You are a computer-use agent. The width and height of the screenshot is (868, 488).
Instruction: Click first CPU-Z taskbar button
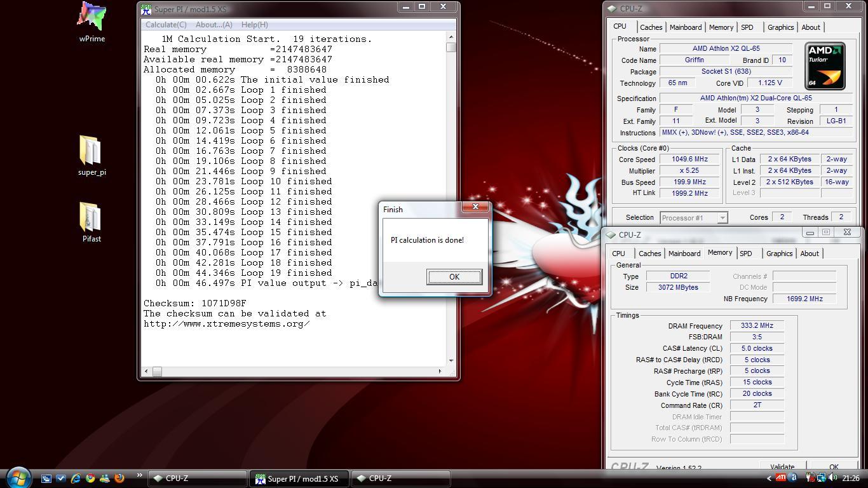(x=197, y=478)
